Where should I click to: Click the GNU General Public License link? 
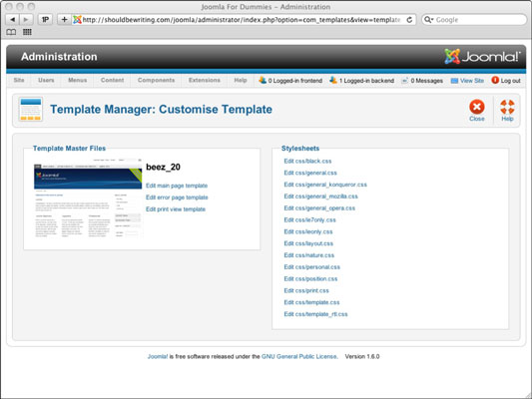[299, 357]
